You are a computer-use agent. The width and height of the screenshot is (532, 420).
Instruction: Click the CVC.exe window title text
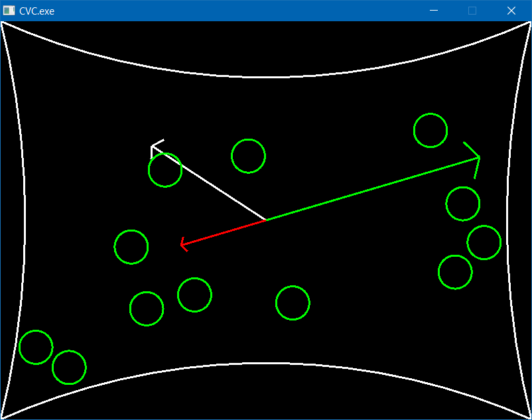[x=37, y=11]
